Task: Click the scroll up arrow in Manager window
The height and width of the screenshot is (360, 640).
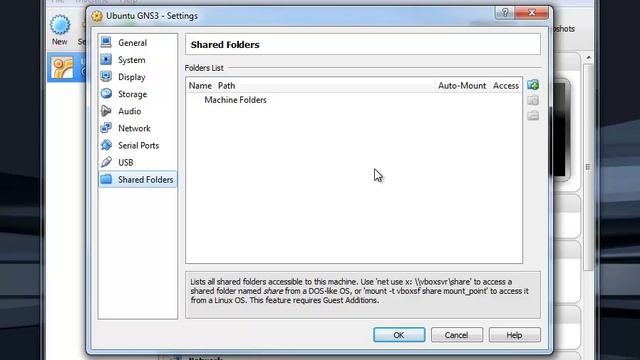Action: click(x=589, y=58)
